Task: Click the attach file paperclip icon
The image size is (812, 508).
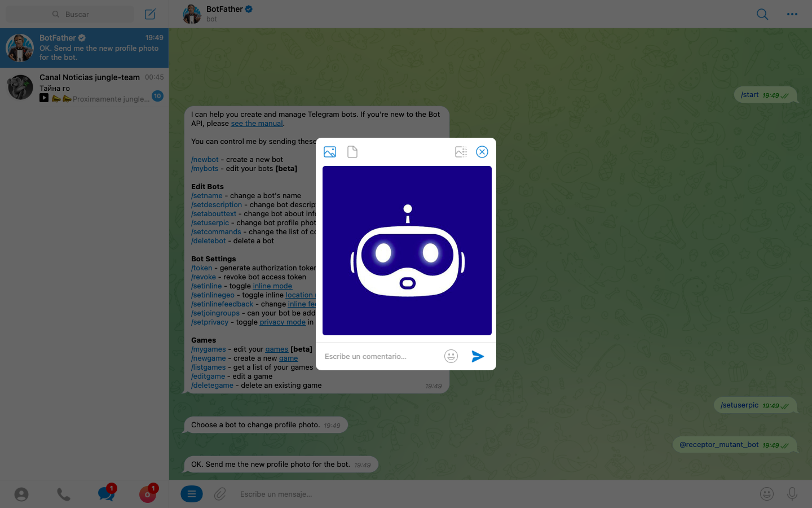Action: coord(220,494)
